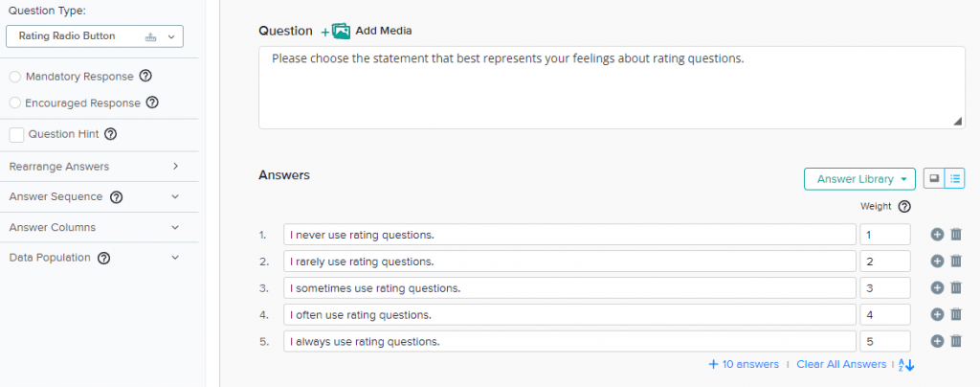The width and height of the screenshot is (980, 387).
Task: Click the weight field with value 5
Action: pyautogui.click(x=885, y=341)
